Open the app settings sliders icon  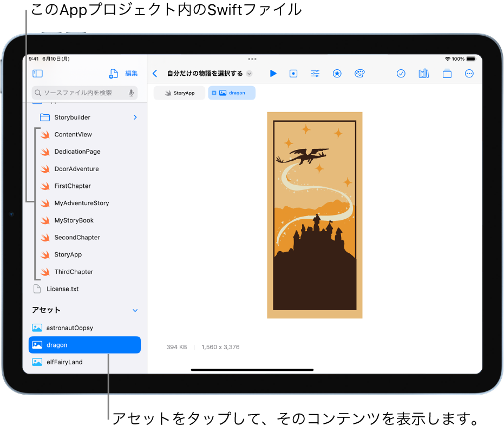pyautogui.click(x=315, y=74)
